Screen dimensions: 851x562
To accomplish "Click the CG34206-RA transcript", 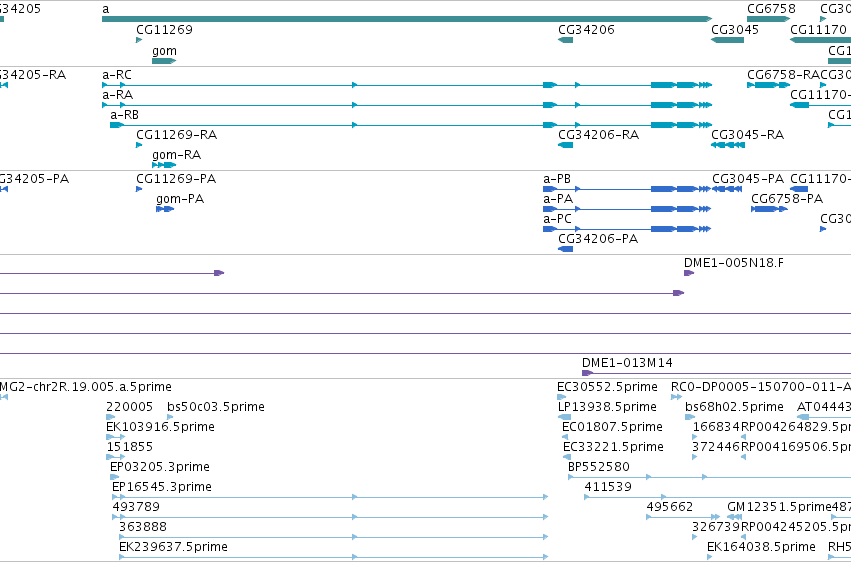I will [566, 145].
